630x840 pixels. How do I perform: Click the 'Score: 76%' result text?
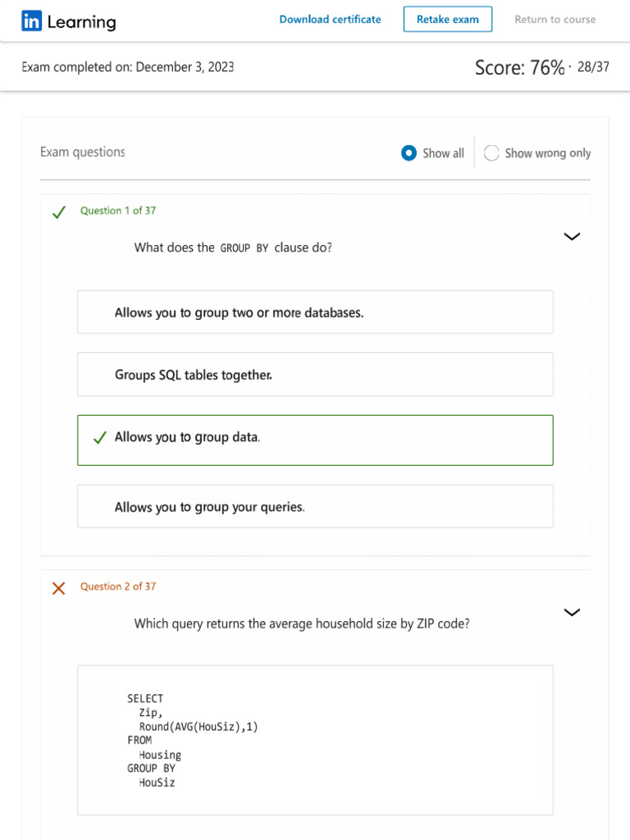(519, 67)
